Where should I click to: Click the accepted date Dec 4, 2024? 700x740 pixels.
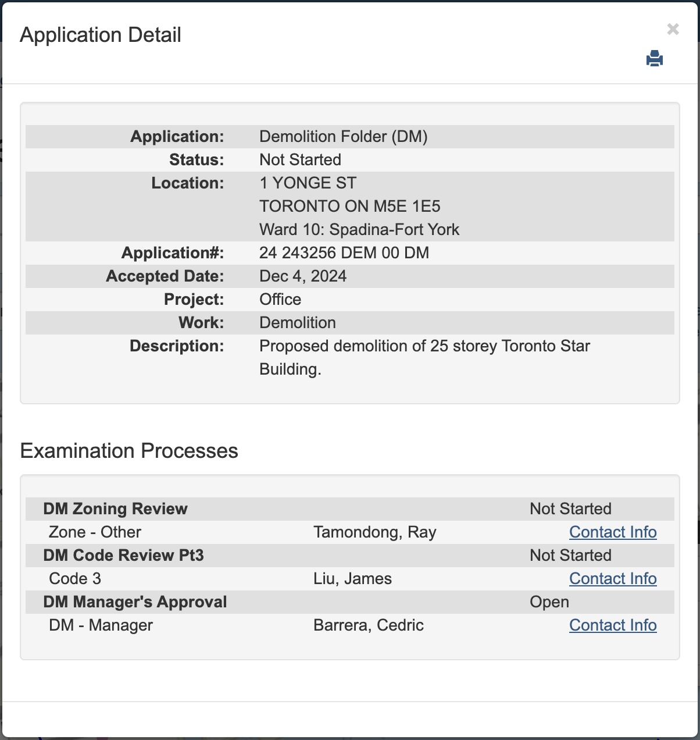[302, 276]
